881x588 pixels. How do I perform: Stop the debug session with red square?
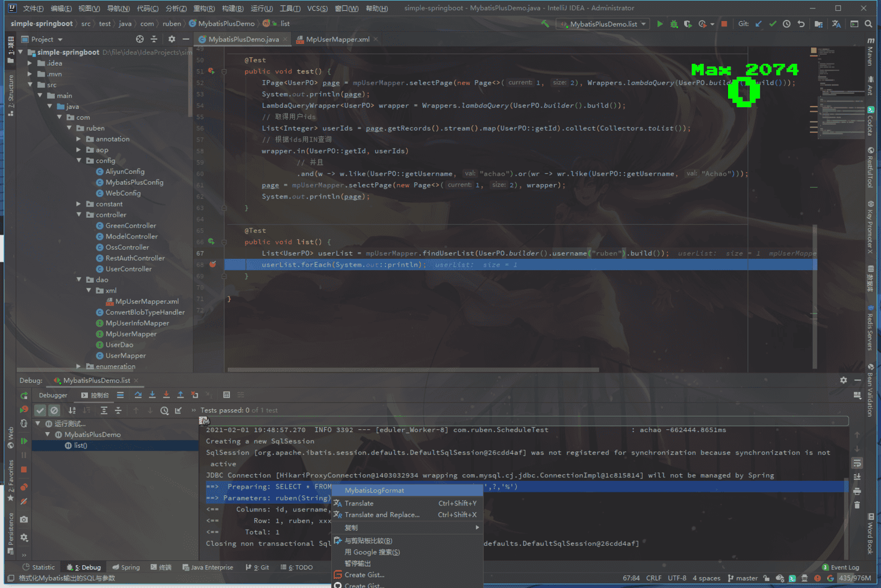(x=24, y=469)
